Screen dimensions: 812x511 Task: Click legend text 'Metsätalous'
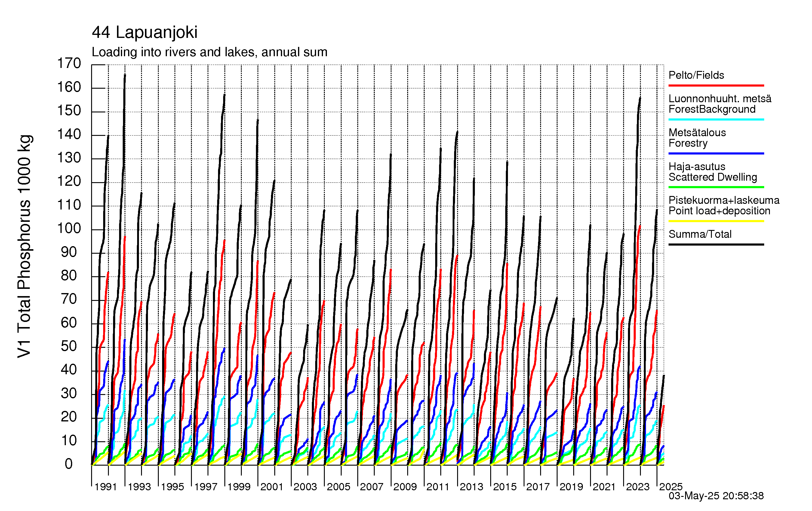697,133
